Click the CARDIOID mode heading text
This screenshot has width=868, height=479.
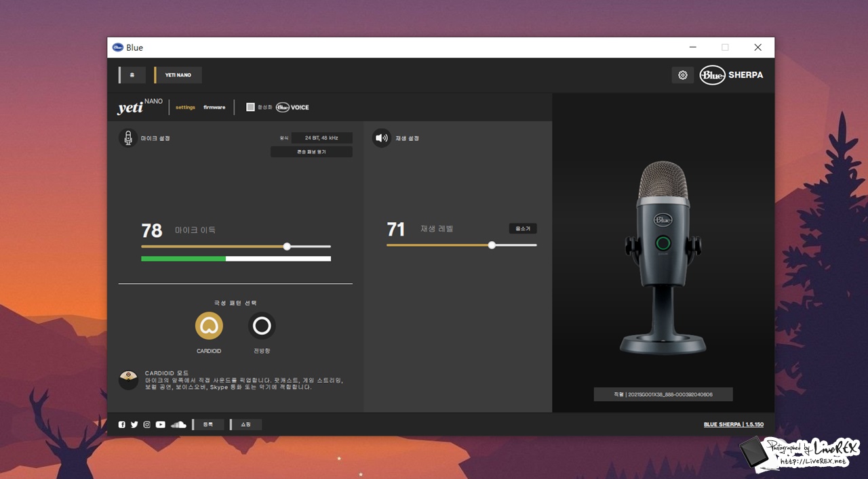coord(167,373)
